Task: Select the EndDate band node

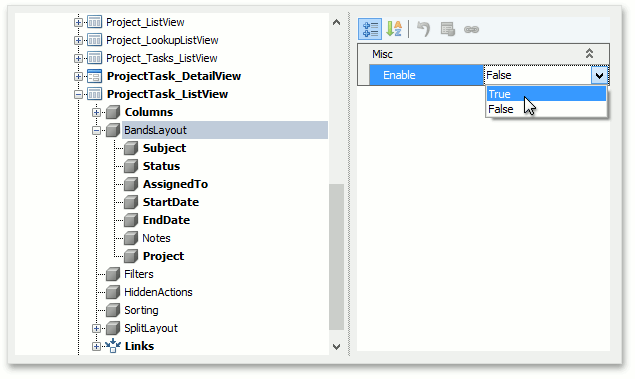Action: pyautogui.click(x=166, y=220)
